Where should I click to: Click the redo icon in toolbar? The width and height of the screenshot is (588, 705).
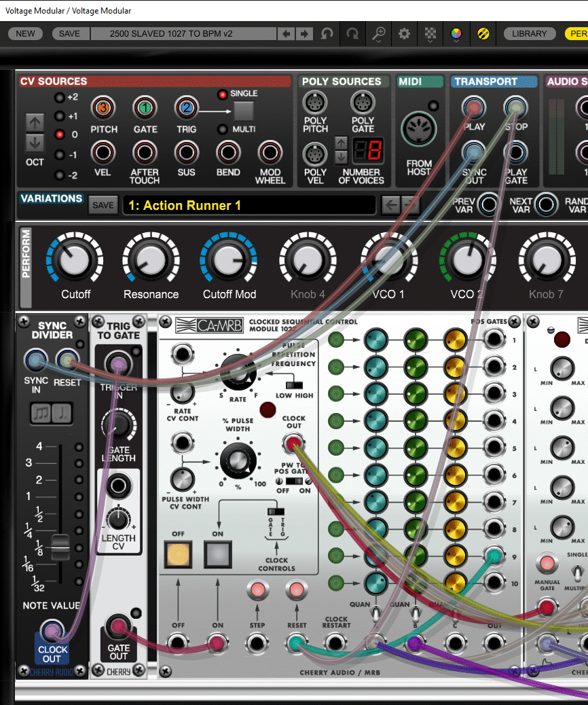[x=353, y=34]
